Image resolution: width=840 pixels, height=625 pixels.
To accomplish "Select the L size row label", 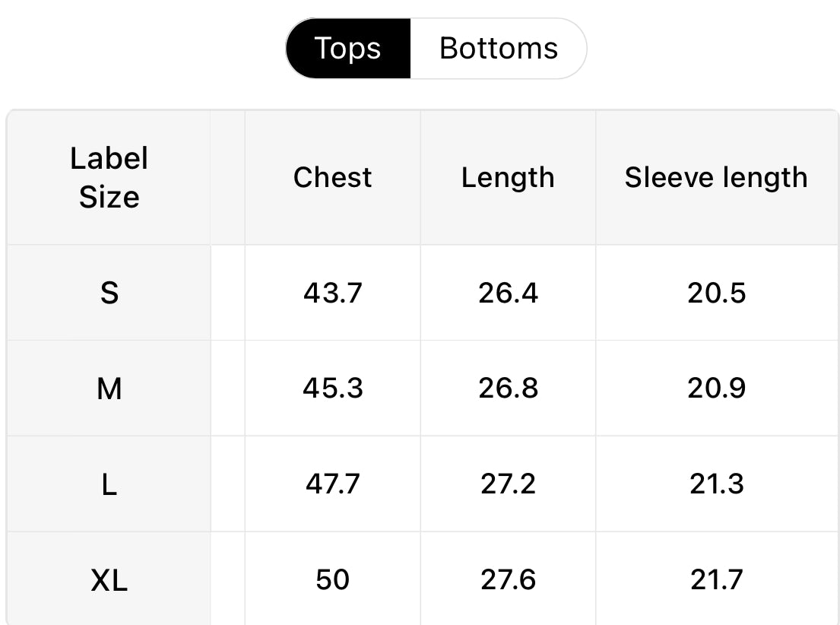I will [109, 484].
